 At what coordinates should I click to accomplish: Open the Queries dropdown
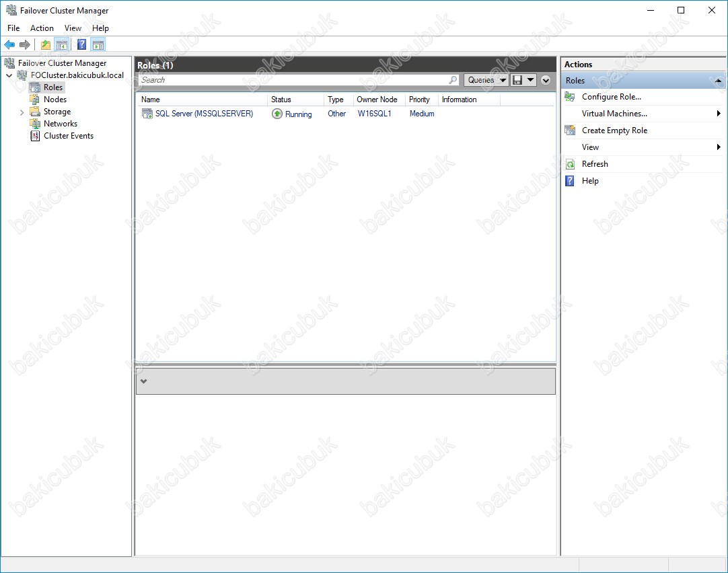pos(486,80)
